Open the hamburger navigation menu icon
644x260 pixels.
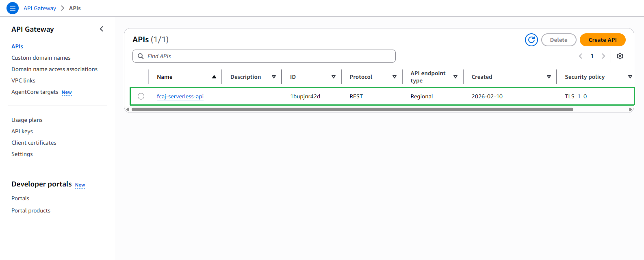(13, 8)
